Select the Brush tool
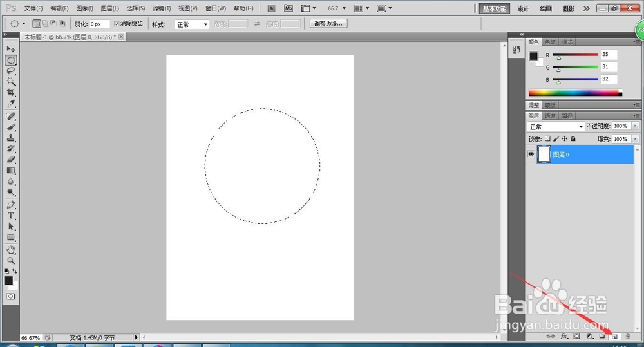This screenshot has width=644, height=347. (11, 127)
